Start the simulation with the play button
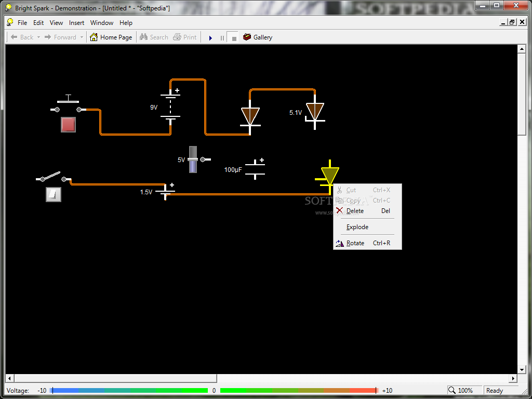The width and height of the screenshot is (532, 399). [x=210, y=38]
